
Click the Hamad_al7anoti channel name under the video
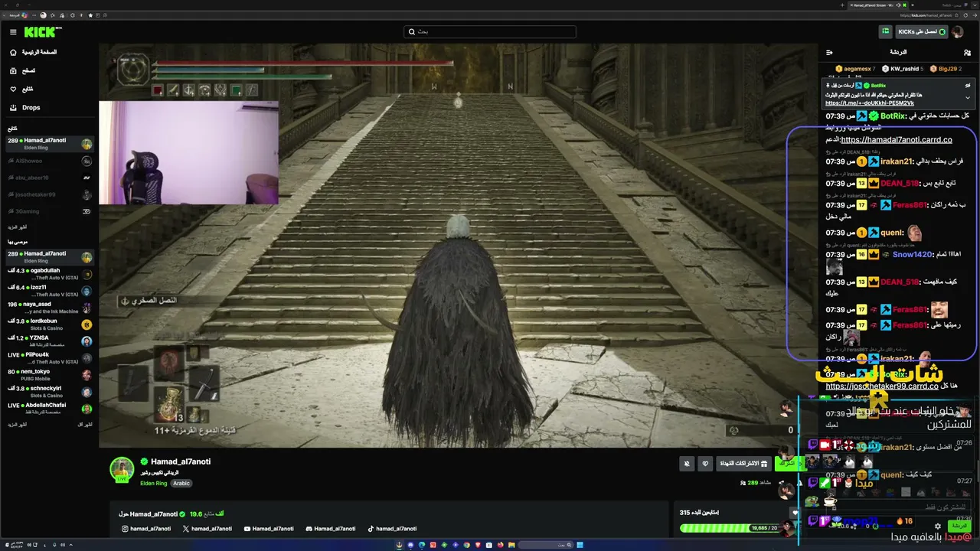click(x=181, y=461)
